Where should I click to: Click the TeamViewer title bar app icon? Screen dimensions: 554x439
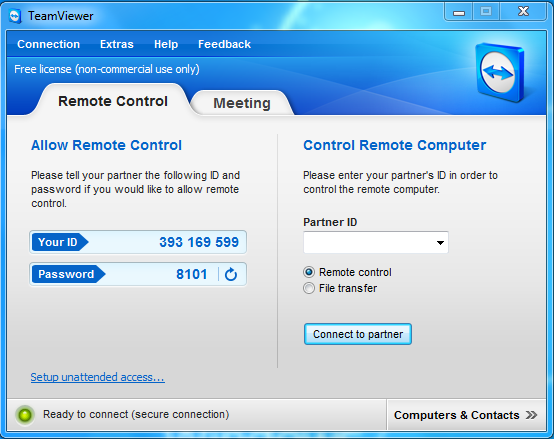pyautogui.click(x=15, y=16)
